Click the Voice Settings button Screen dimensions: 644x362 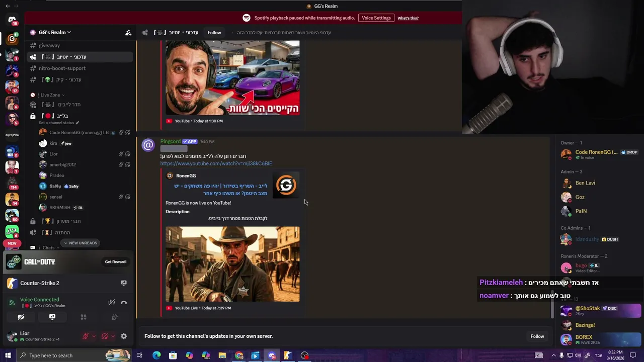pos(376,18)
